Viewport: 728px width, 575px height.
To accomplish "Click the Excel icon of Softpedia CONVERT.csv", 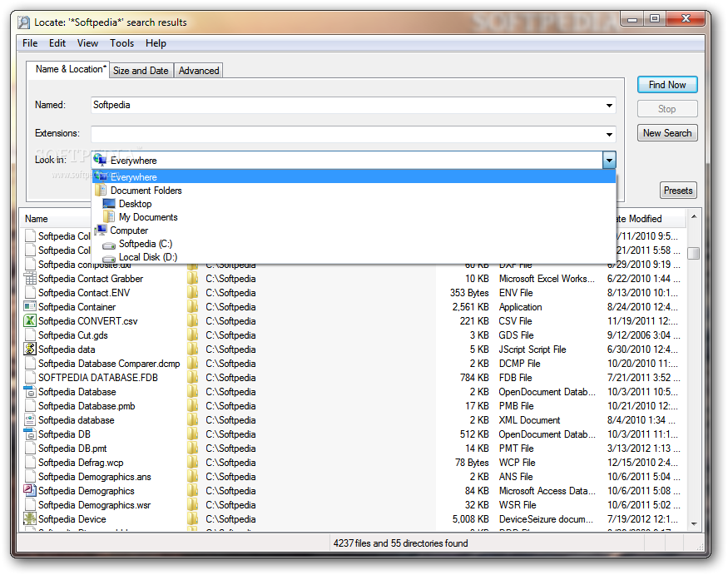I will 30,321.
